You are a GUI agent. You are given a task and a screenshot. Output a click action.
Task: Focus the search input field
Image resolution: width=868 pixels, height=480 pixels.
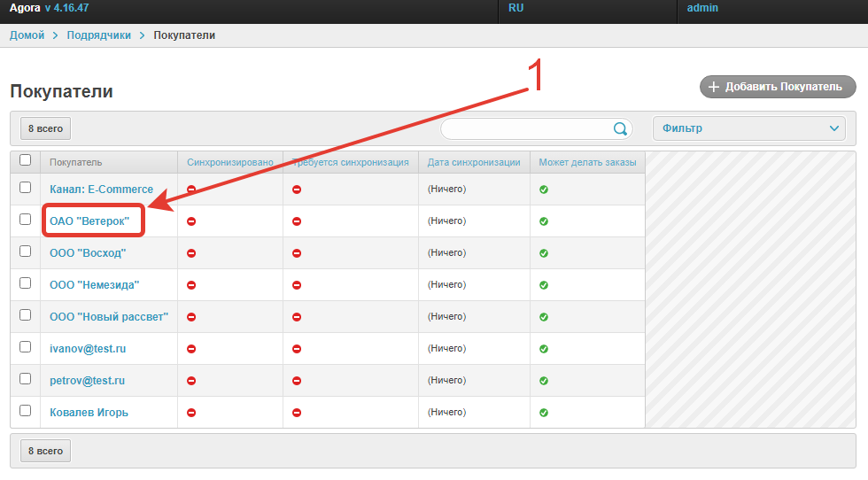pos(527,128)
